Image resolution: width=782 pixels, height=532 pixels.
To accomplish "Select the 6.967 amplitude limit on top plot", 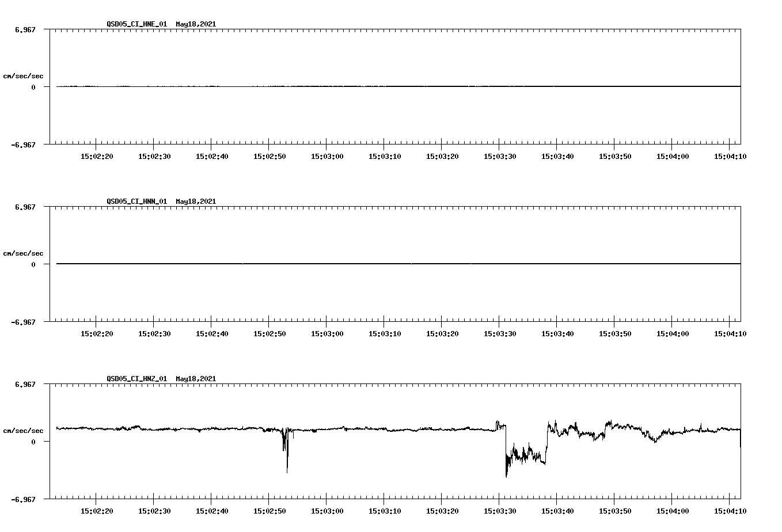I will (x=25, y=30).
